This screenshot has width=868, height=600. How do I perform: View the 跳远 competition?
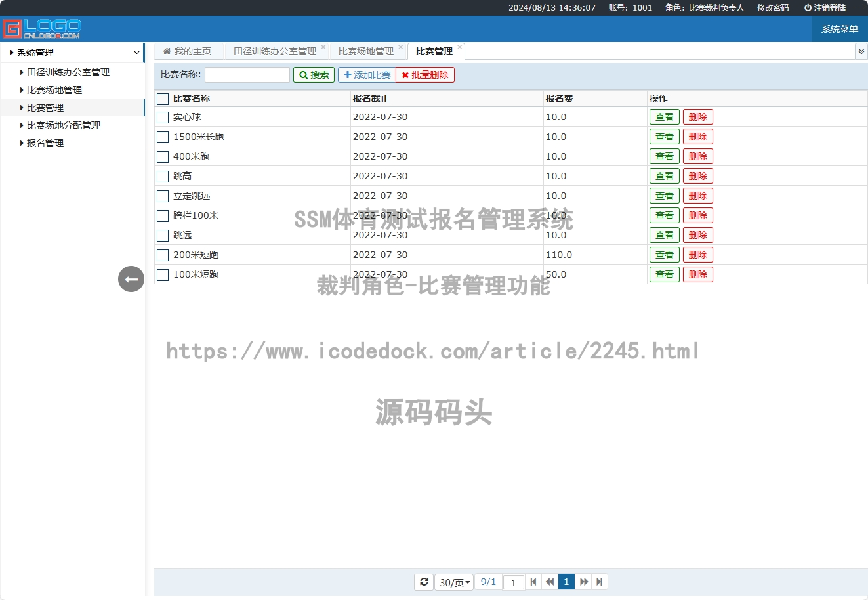(x=665, y=235)
